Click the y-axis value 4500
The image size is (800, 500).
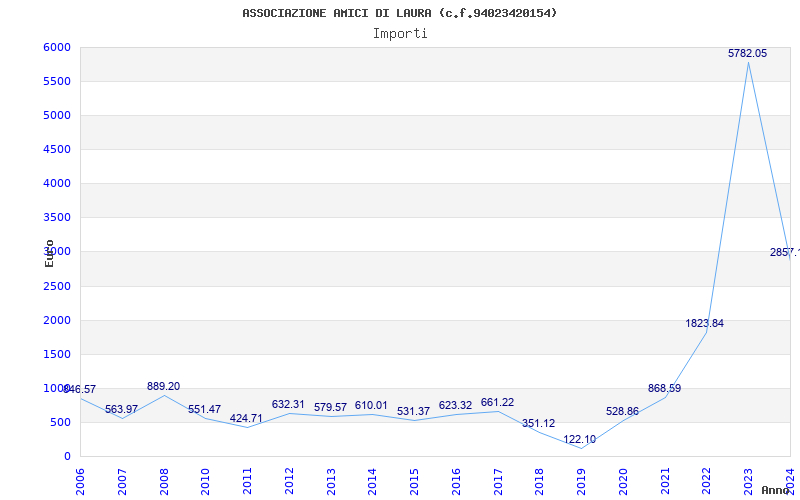click(x=57, y=149)
